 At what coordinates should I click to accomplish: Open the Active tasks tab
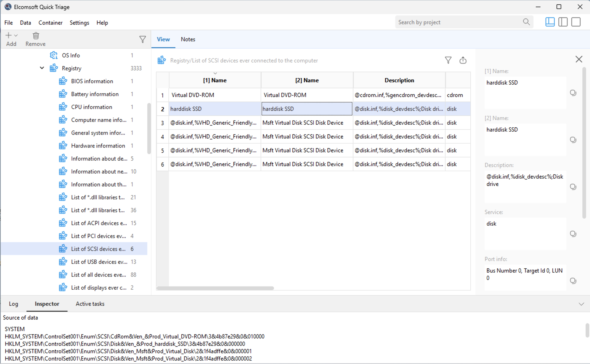(90, 304)
